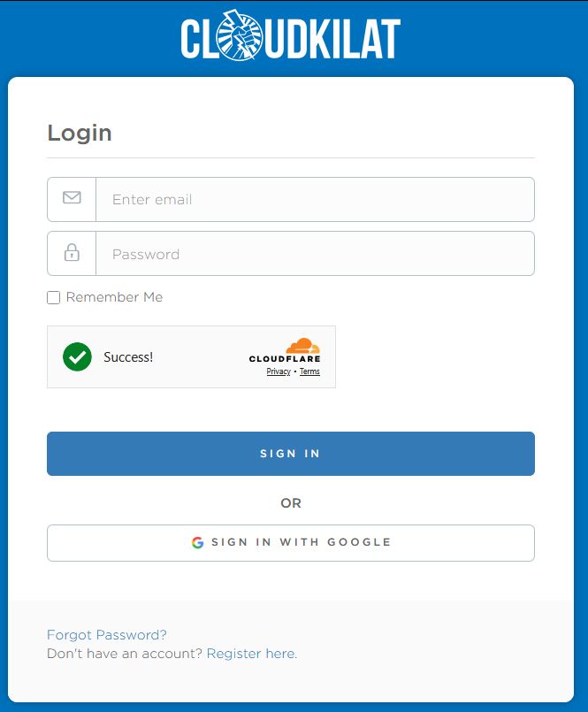Open the Forgot Password page
The image size is (588, 712).
click(x=105, y=634)
